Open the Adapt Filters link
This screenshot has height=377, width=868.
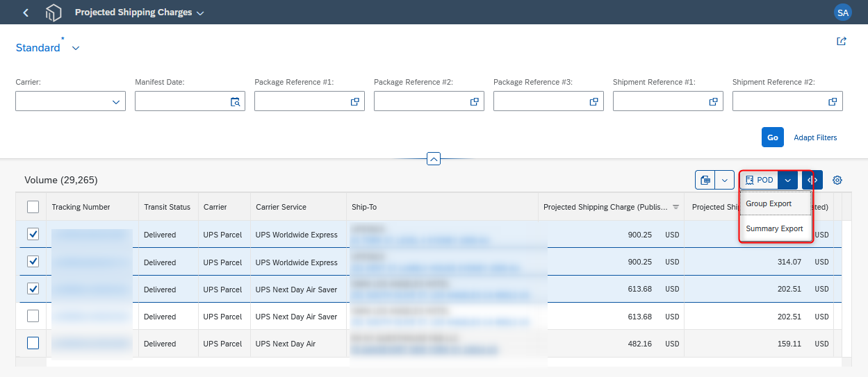click(x=815, y=137)
